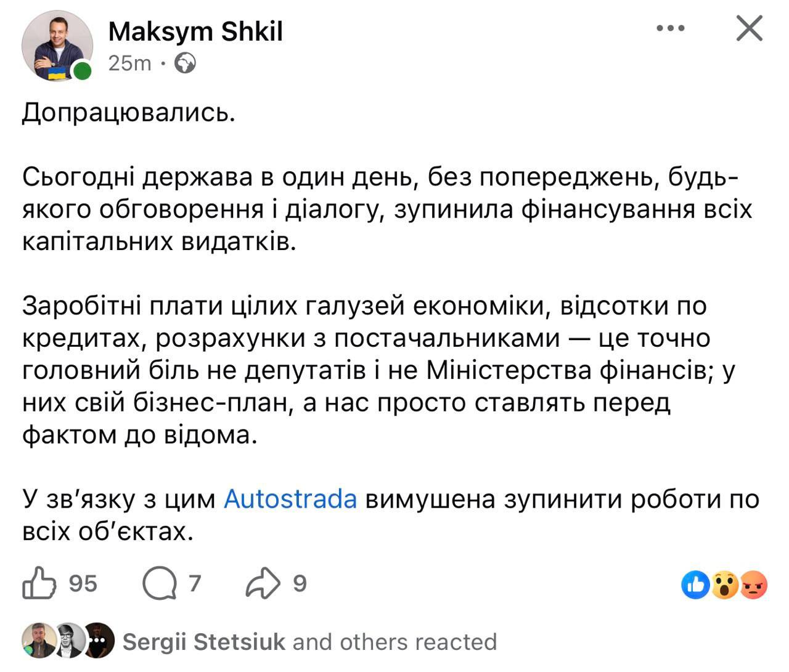Open the first reactor avatar thumbnail
This screenshot has width=789, height=672.
(37, 641)
